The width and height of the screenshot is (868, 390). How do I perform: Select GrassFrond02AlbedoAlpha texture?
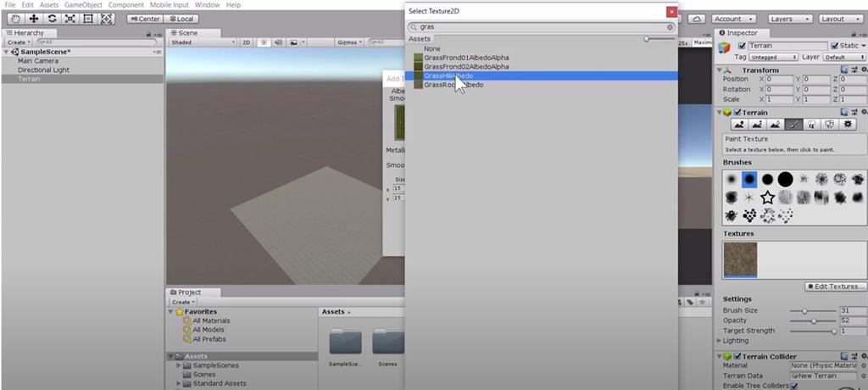[x=466, y=66]
